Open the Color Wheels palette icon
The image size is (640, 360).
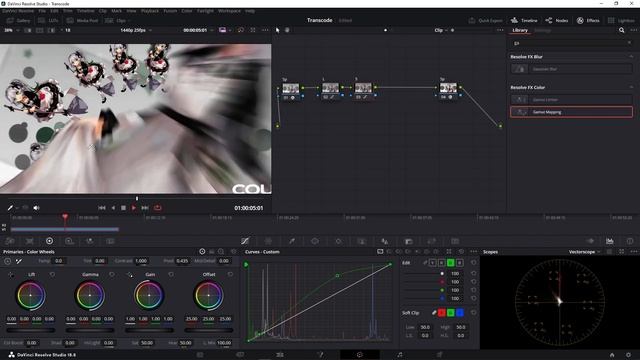(x=49, y=241)
